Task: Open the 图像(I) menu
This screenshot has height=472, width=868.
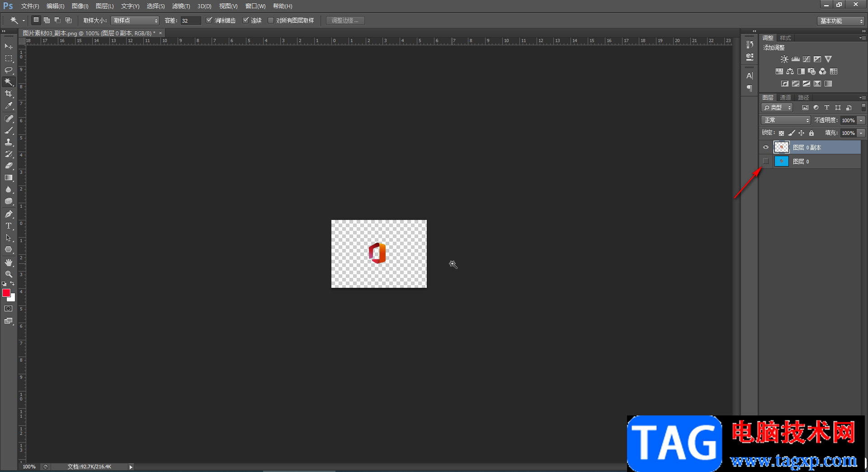Action: click(x=80, y=6)
